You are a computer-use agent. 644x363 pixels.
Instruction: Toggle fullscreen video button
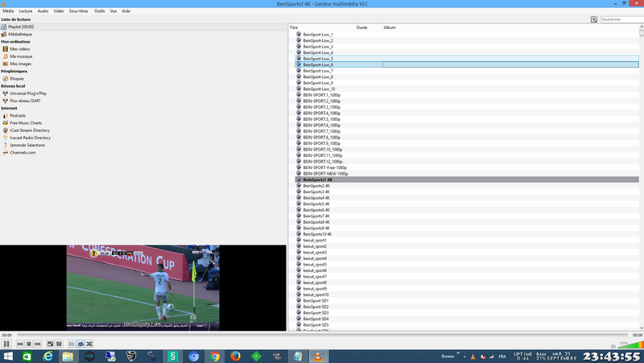pyautogui.click(x=50, y=344)
